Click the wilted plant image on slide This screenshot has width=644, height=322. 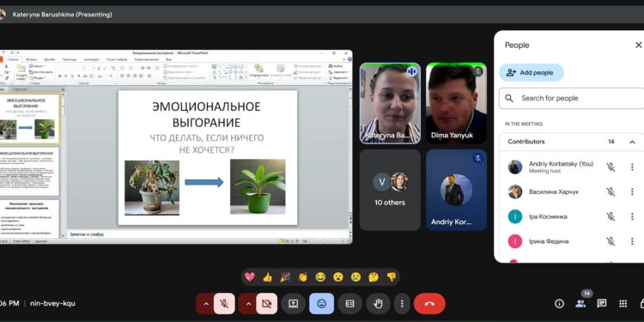(x=152, y=187)
